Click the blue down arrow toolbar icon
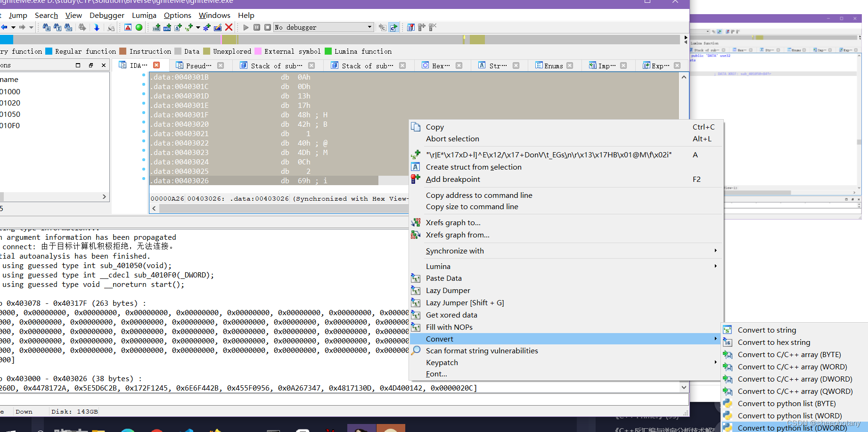Screen dimensions: 868x432 [x=97, y=27]
